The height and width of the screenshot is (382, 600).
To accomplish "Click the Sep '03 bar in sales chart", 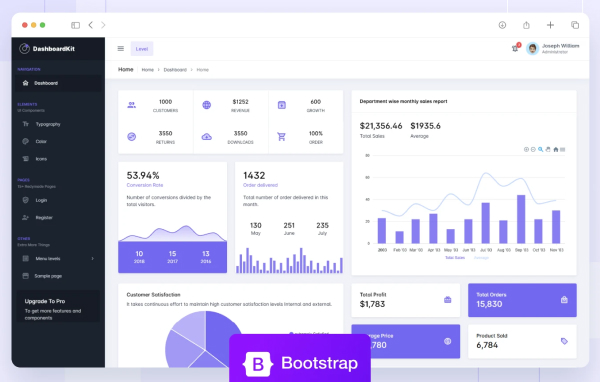I will [521, 219].
